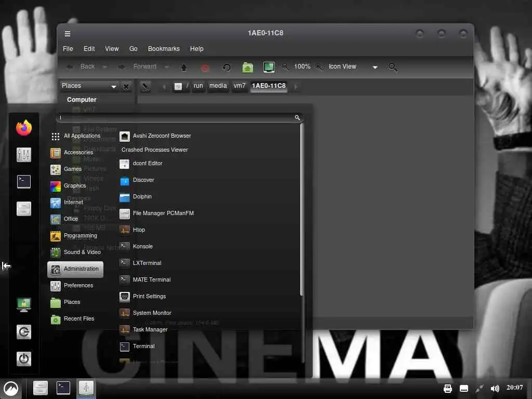Select the 'run' path bar button

pyautogui.click(x=198, y=86)
